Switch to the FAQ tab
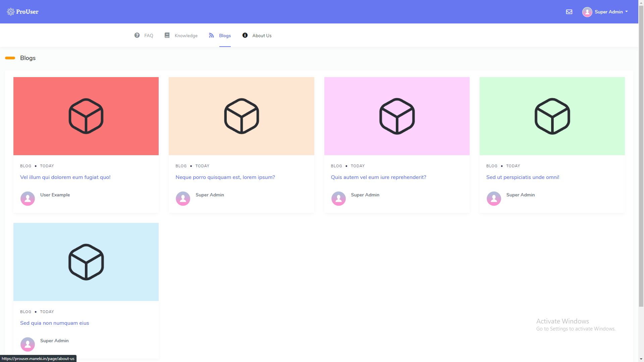The image size is (644, 362). pos(149,36)
